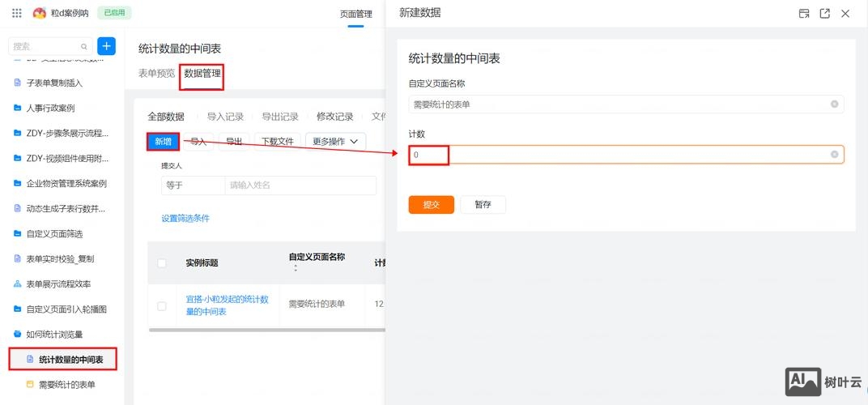Viewport: 868px width, 405px height.
Task: Click the 12 count cell in the table
Action: tap(379, 305)
